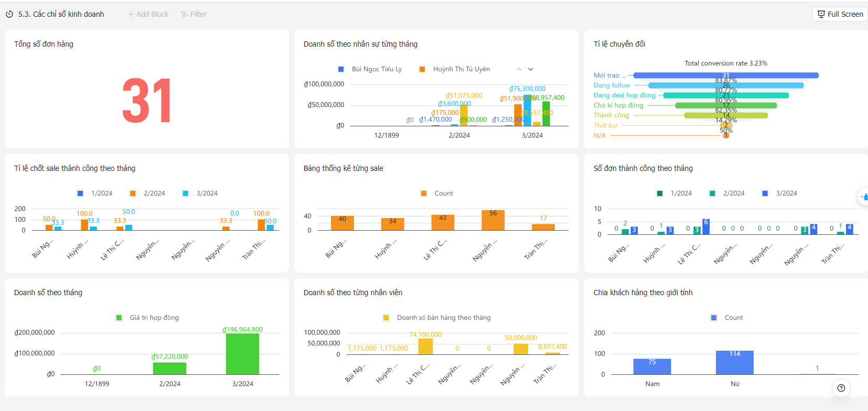Viewport: 868px width, 411px height.
Task: Click the 8,657,400 label in per-employee chart
Action: (x=552, y=347)
